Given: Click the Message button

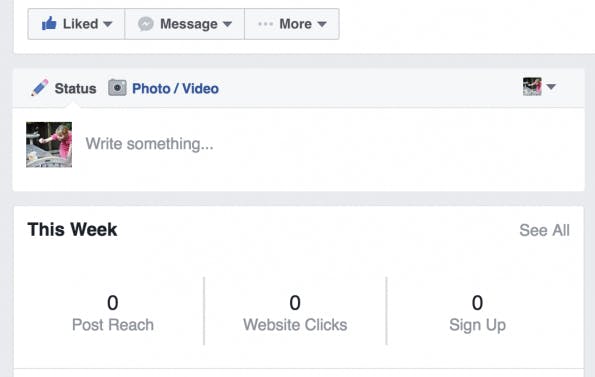Looking at the screenshot, I should 185,24.
